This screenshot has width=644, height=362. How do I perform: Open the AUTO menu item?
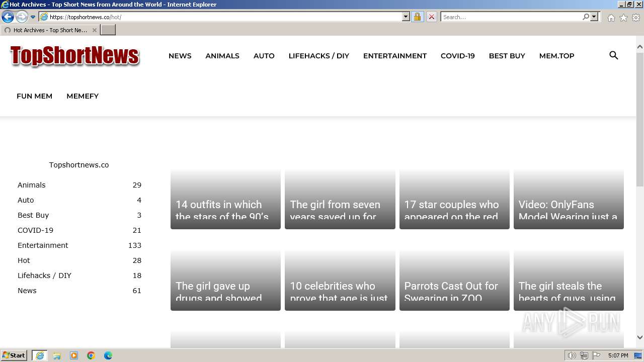264,56
